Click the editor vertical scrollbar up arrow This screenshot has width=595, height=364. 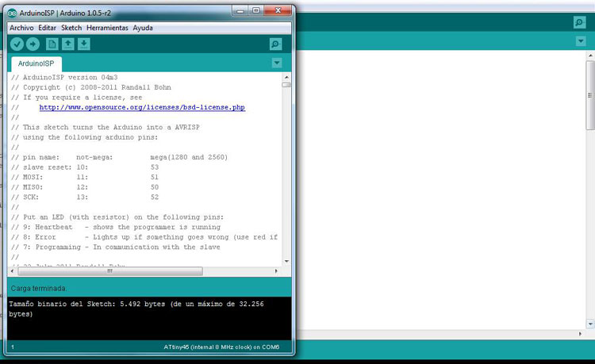coord(286,77)
